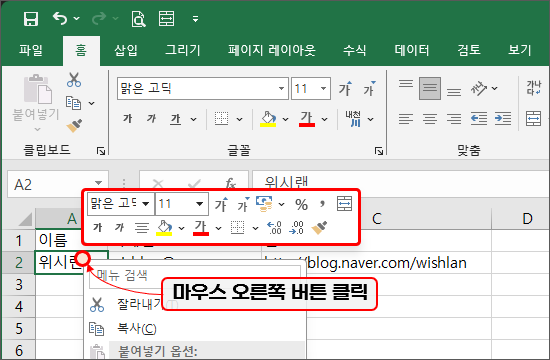Open the 페이지 레이아웃 tab
Viewport: 550px width, 360px height.
[x=272, y=50]
